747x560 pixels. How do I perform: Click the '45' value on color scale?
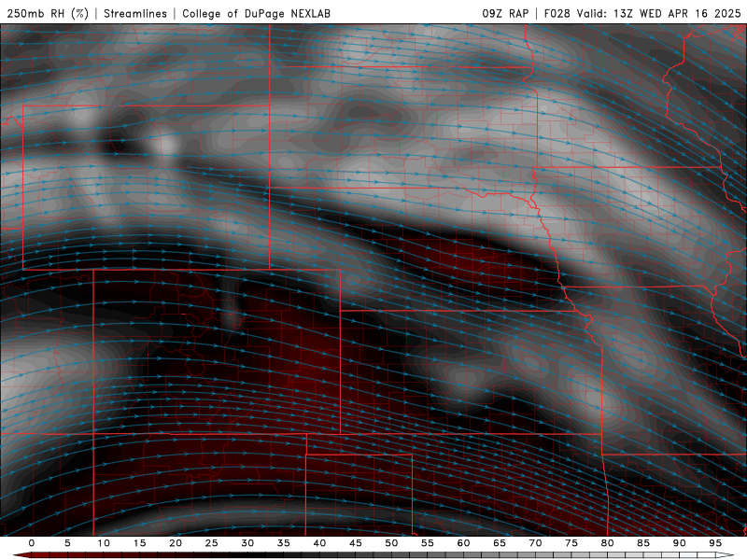click(356, 543)
